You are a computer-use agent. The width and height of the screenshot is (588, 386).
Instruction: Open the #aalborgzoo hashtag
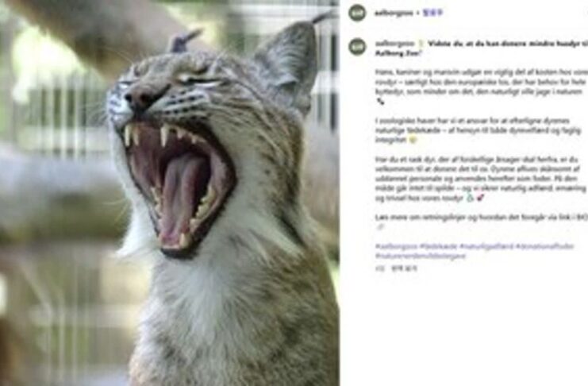[396, 246]
